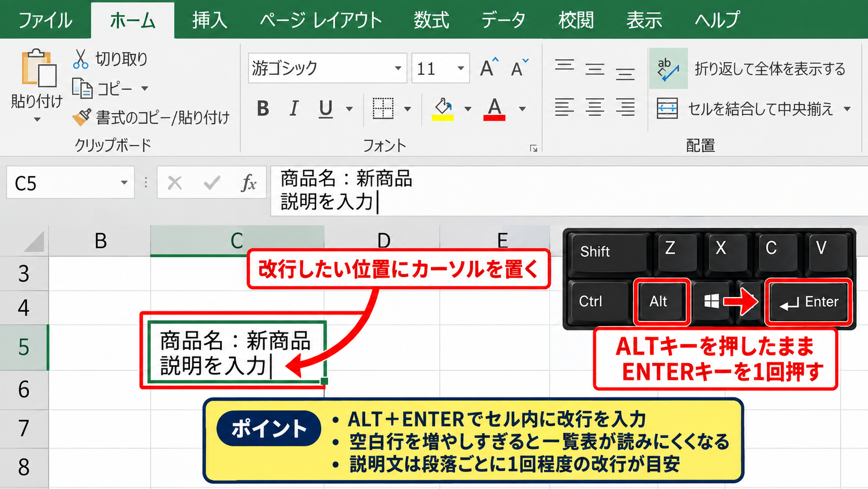The width and height of the screenshot is (868, 489).
Task: Expand the underline style dropdown arrow
Action: coord(349,109)
